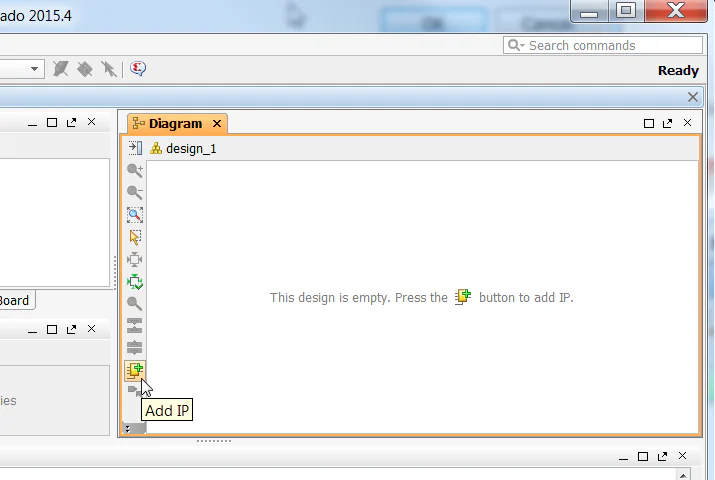
Task: Minimize the Vivado window
Action: pos(589,11)
